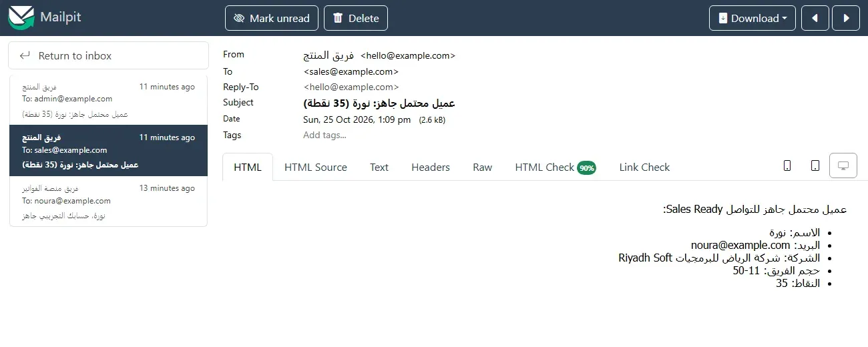This screenshot has width=868, height=347.
Task: Click eye-slash icon on Mark unread
Action: pyautogui.click(x=239, y=18)
